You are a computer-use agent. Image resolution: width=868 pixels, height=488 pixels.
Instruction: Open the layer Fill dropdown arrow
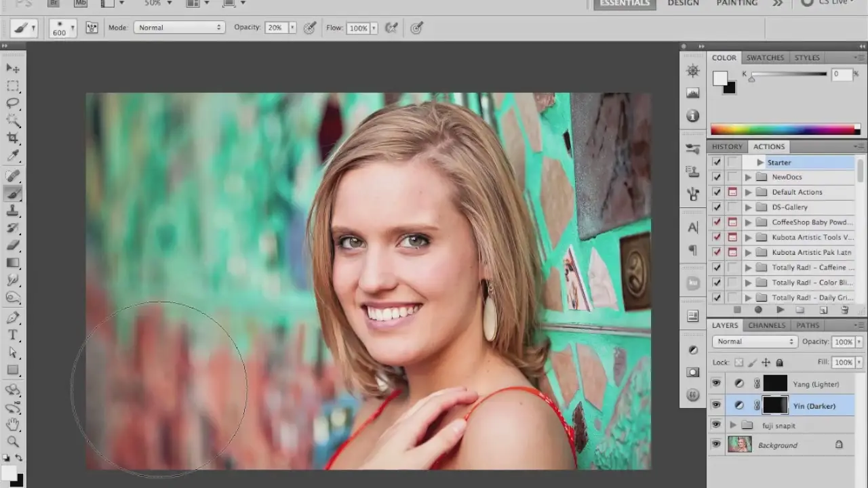[x=858, y=363]
